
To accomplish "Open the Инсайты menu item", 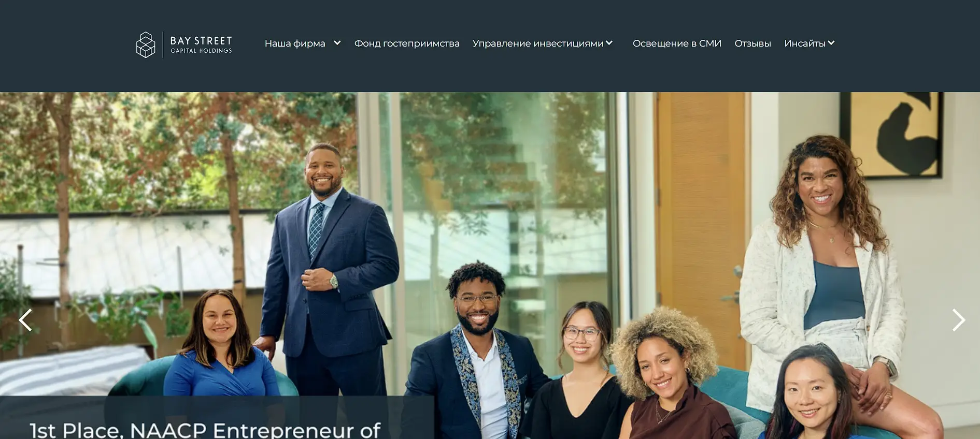I will [x=805, y=43].
